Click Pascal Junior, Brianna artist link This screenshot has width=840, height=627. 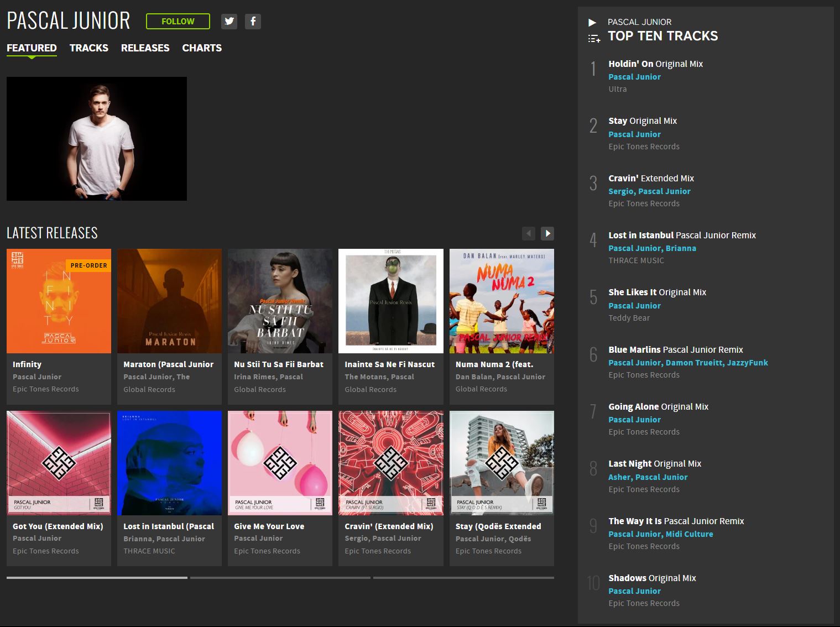point(653,248)
